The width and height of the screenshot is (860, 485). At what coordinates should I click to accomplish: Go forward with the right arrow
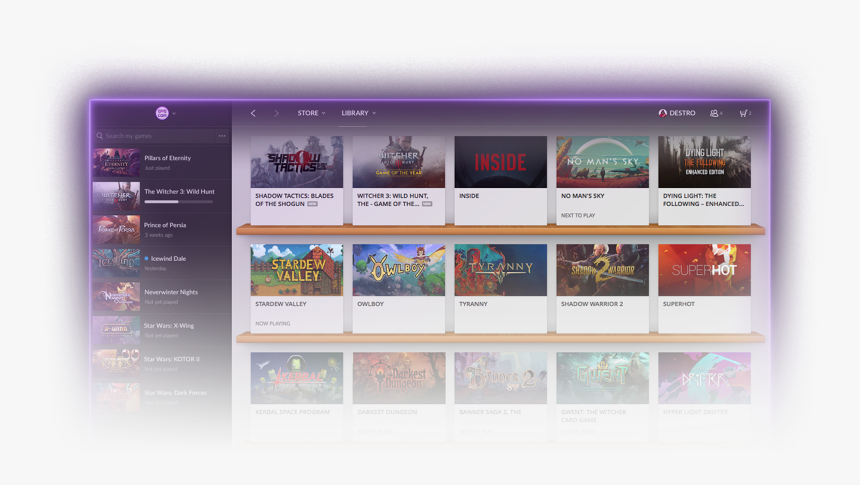click(x=276, y=113)
